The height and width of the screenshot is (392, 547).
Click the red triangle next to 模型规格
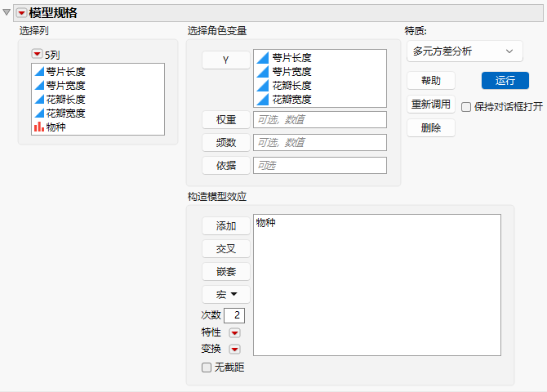click(x=21, y=13)
